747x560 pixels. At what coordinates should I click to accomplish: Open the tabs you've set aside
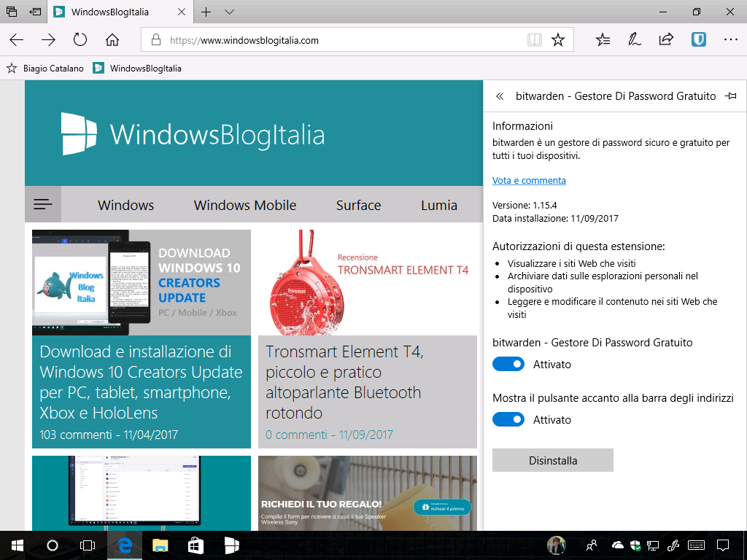12,12
